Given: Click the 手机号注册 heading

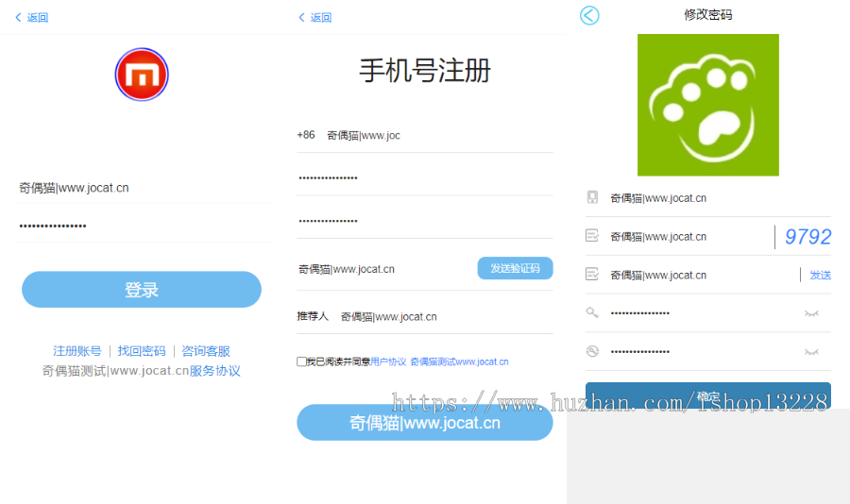Looking at the screenshot, I should click(x=424, y=71).
